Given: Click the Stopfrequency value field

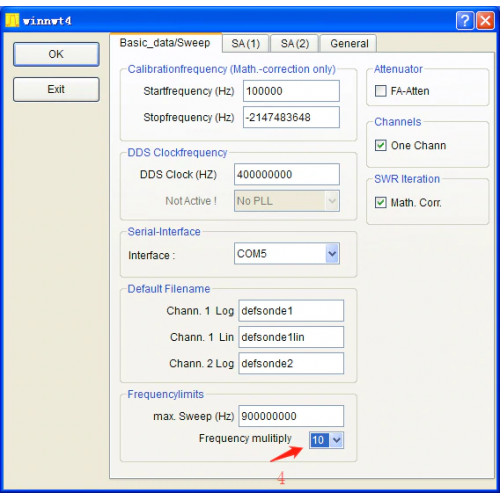Looking at the screenshot, I should [x=291, y=117].
